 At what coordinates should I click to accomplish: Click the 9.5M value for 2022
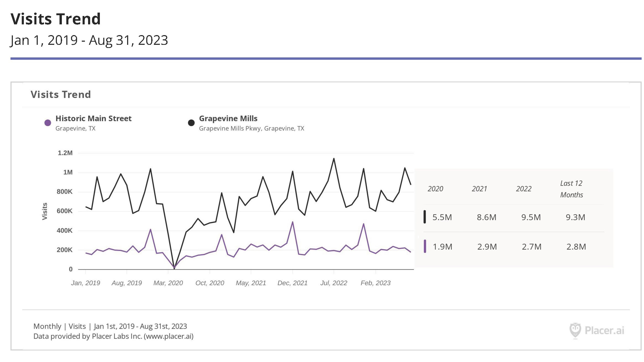pos(531,217)
